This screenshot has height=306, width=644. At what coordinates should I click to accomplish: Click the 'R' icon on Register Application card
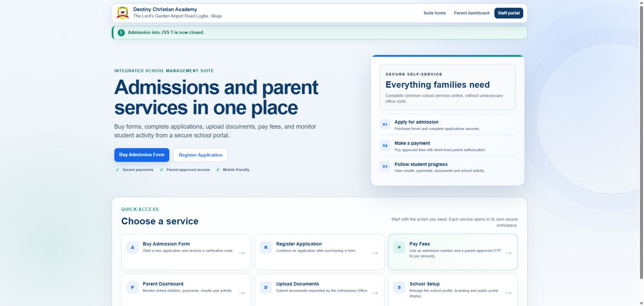pos(266,247)
